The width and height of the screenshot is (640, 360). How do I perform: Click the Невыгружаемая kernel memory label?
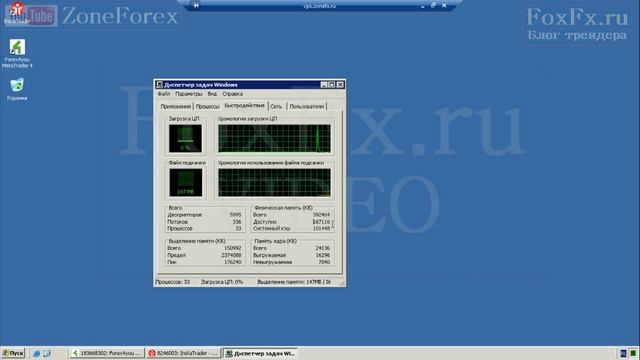tap(272, 262)
